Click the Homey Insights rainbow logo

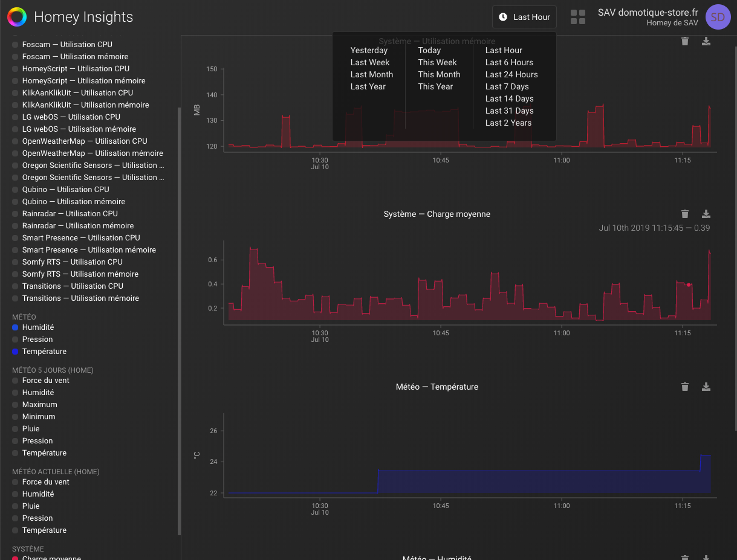coord(16,16)
